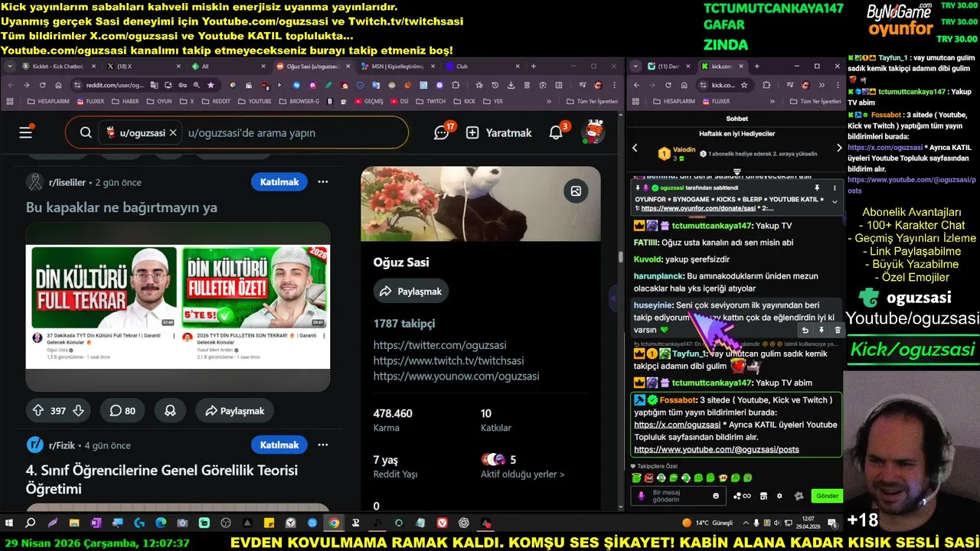Bookmark the Reddit page with star icon
This screenshot has width=980, height=551.
[211, 86]
